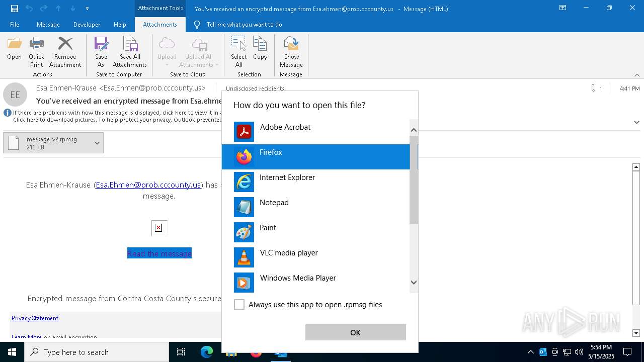Click Remove Attachment button
Screen dimensions: 644x362
pyautogui.click(x=65, y=52)
